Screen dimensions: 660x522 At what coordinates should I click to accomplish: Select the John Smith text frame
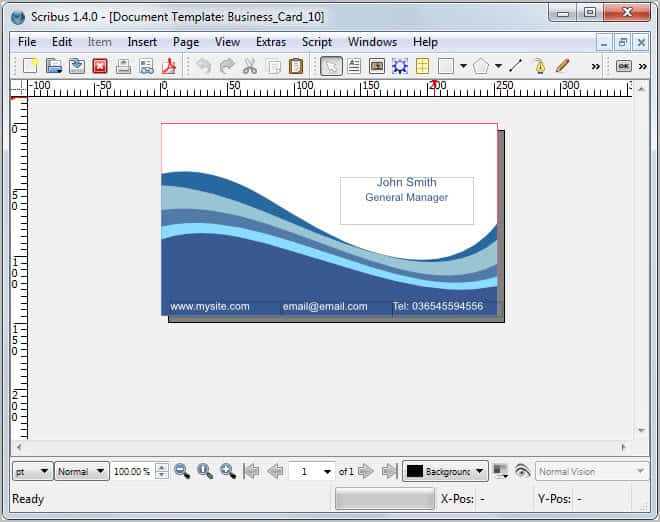[407, 201]
